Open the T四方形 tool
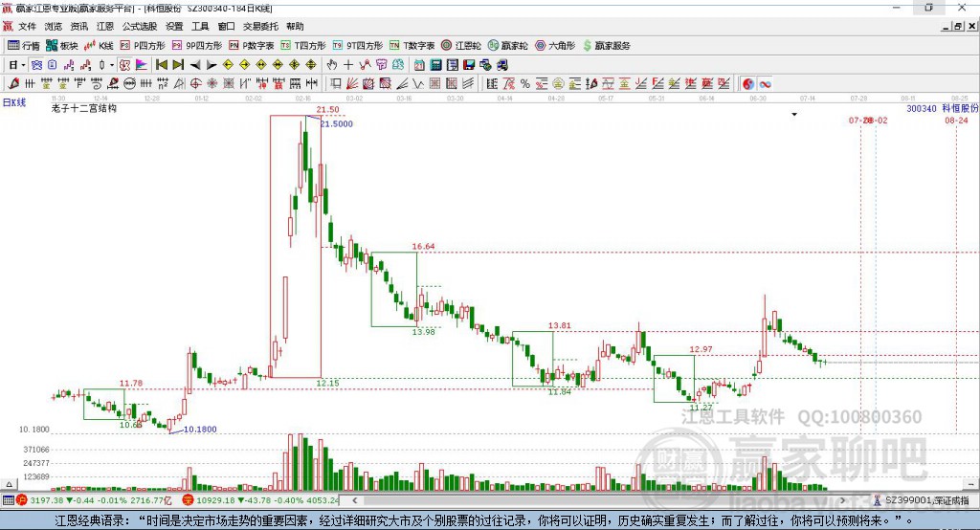 [x=303, y=46]
